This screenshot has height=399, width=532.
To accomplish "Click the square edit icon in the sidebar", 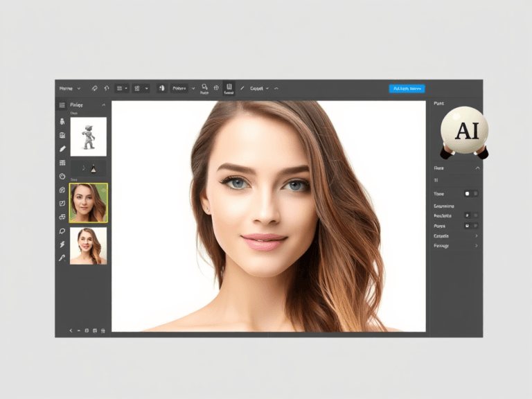I will pos(62,204).
